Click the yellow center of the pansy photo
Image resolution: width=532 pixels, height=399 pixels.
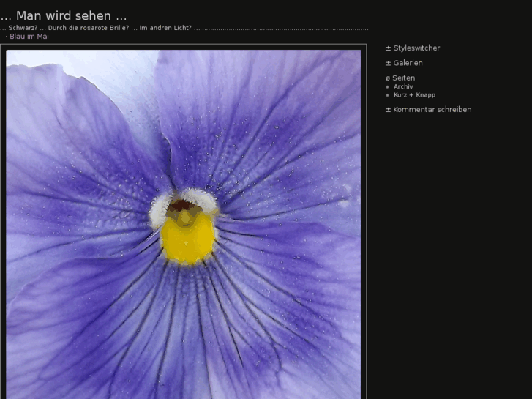188,239
